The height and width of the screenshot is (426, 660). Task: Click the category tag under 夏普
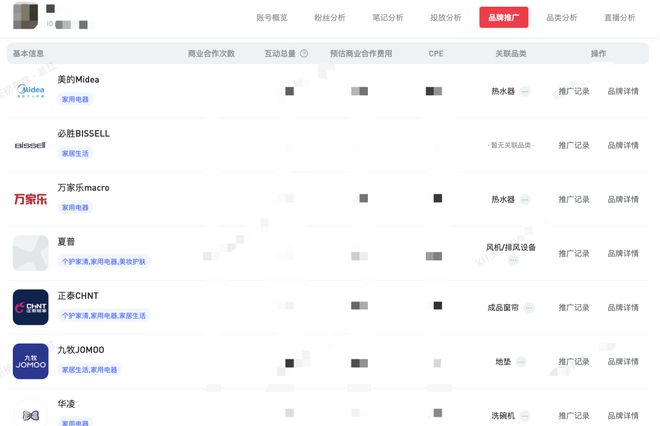104,261
